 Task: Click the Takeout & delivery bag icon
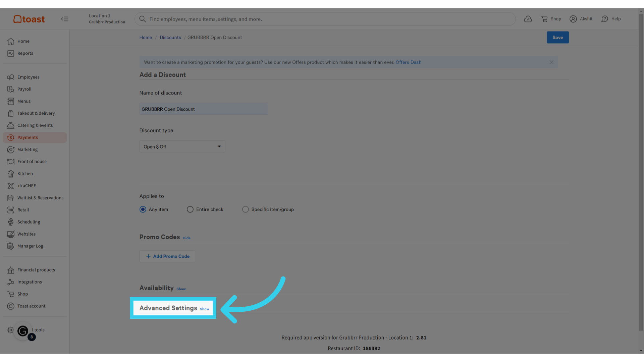tap(11, 113)
